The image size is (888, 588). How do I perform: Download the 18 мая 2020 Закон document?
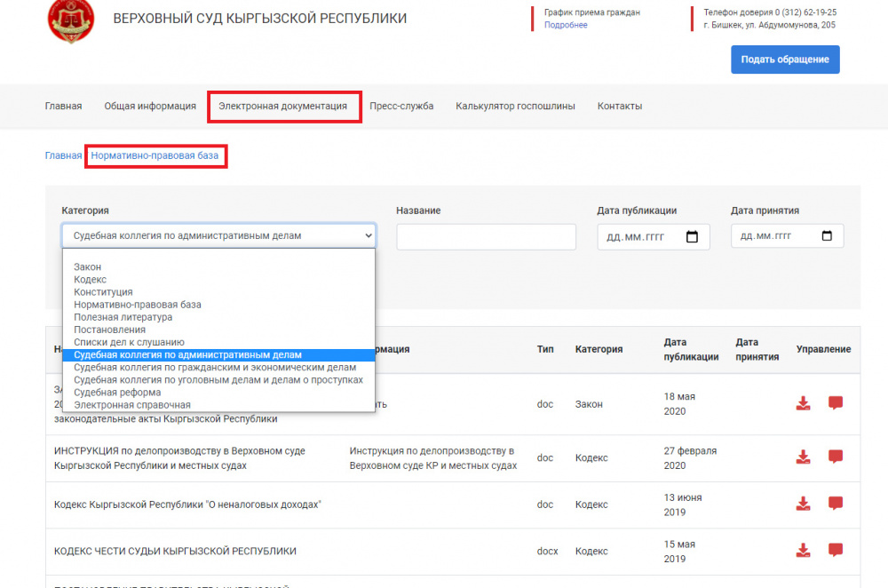click(x=803, y=403)
